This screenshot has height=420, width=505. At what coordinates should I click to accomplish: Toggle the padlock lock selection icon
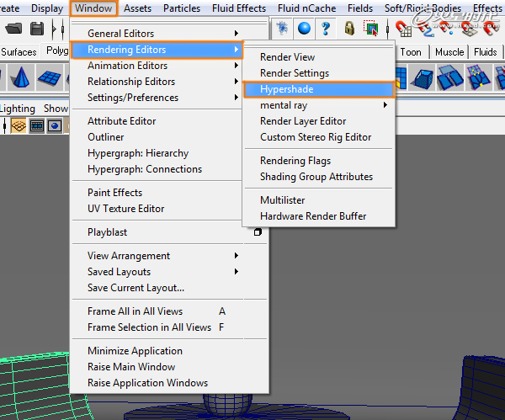pos(349,29)
